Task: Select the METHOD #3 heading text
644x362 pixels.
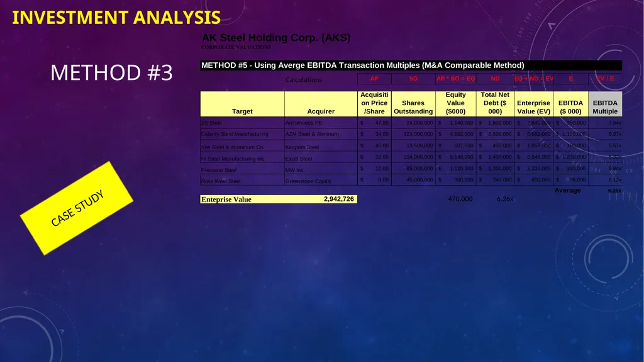Action: pos(111,73)
